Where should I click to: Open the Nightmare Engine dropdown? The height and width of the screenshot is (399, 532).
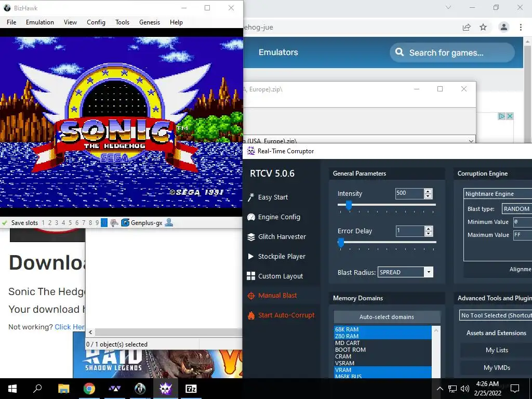(498, 194)
